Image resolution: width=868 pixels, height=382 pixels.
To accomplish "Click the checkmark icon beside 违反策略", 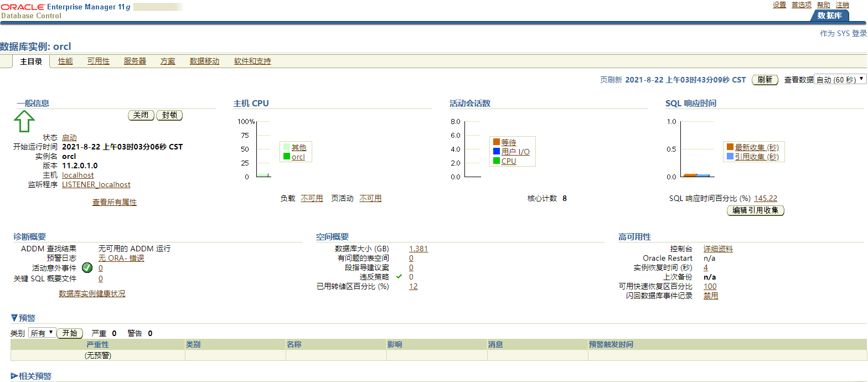I will pos(399,276).
